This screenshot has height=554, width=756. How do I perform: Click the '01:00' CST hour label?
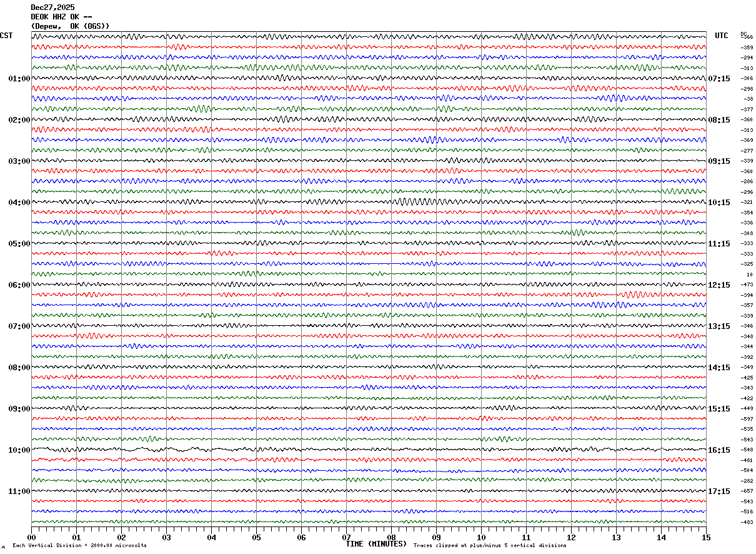[x=19, y=79]
